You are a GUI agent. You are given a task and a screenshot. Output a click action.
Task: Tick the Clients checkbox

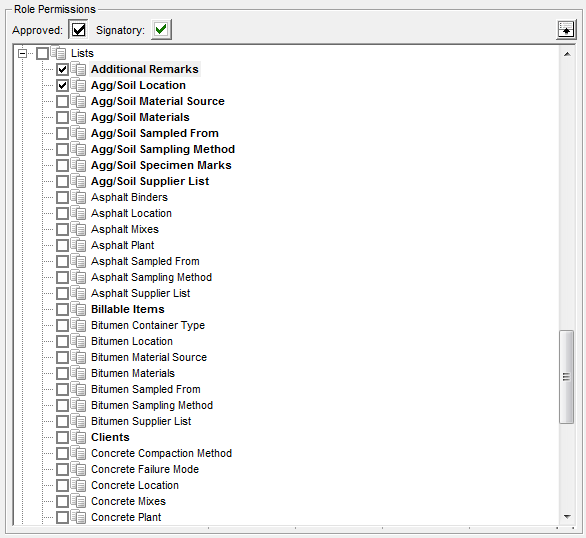click(62, 437)
